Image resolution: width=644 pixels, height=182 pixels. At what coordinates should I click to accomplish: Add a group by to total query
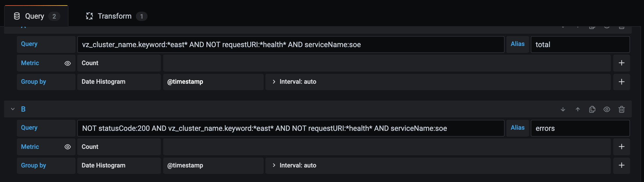click(622, 82)
